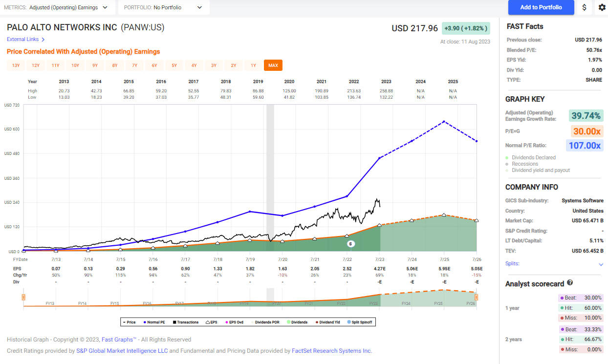Select the 3Y time range tab
The image size is (608, 364).
tap(214, 65)
